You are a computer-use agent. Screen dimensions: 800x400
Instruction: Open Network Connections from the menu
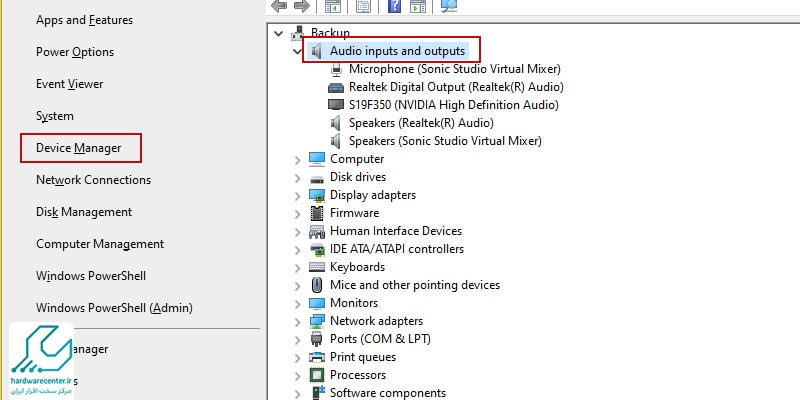click(93, 180)
